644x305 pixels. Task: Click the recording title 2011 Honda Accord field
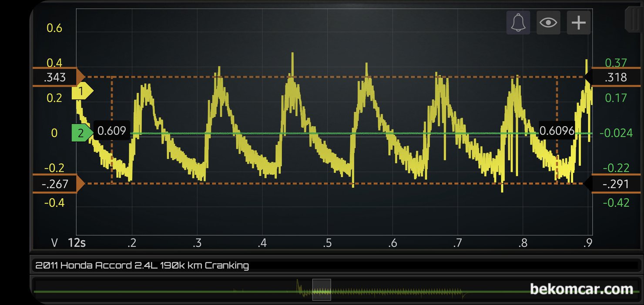pyautogui.click(x=142, y=265)
